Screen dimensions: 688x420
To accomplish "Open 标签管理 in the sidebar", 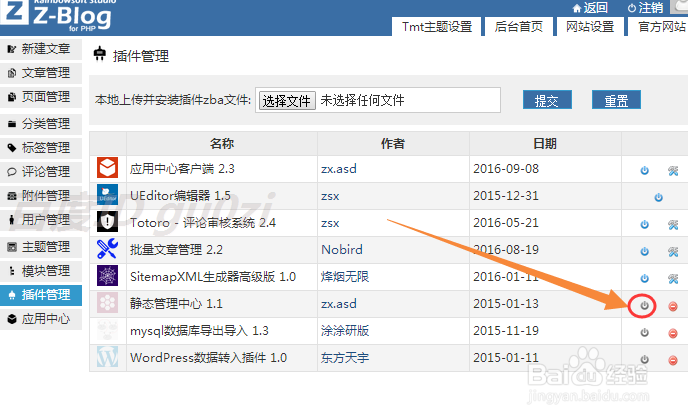I will point(41,148).
